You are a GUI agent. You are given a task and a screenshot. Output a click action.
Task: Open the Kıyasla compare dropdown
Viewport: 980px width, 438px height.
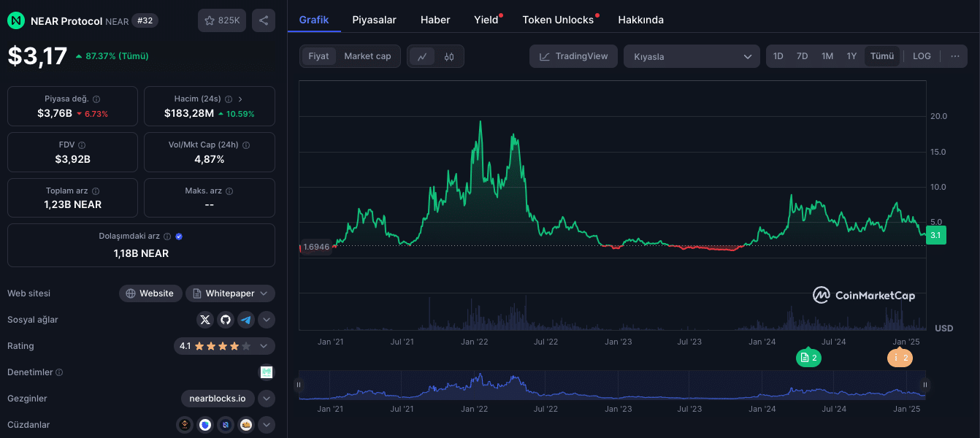(692, 56)
